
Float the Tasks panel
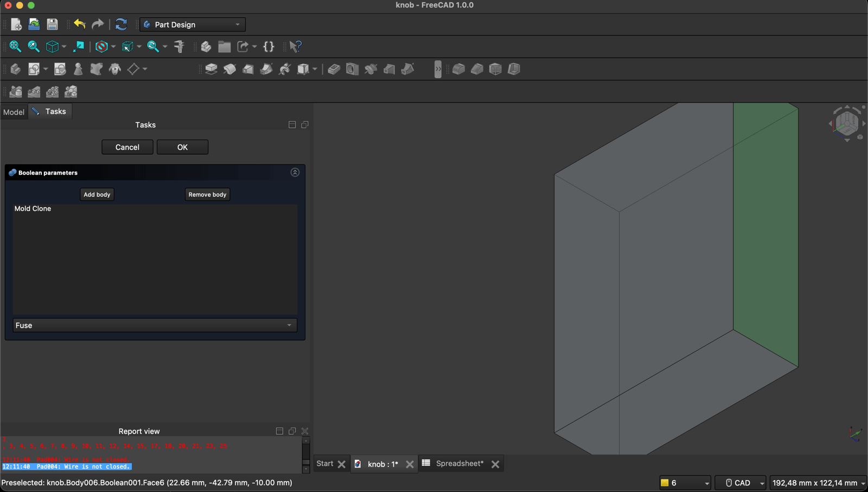(305, 125)
